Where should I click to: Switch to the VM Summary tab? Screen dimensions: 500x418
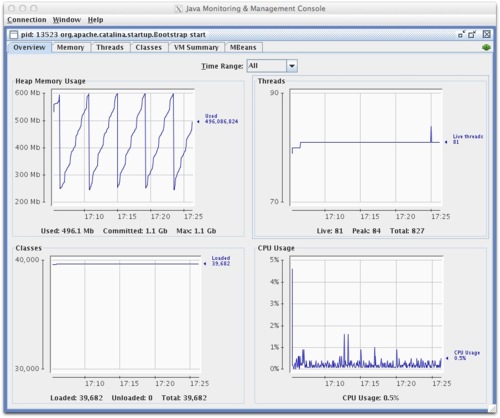tap(196, 47)
